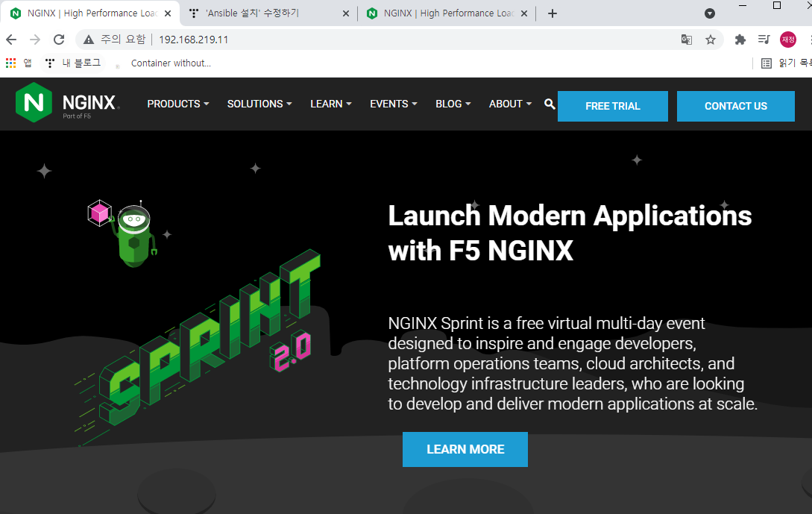This screenshot has width=812, height=514.
Task: Expand the EVENTS menu
Action: tap(394, 104)
